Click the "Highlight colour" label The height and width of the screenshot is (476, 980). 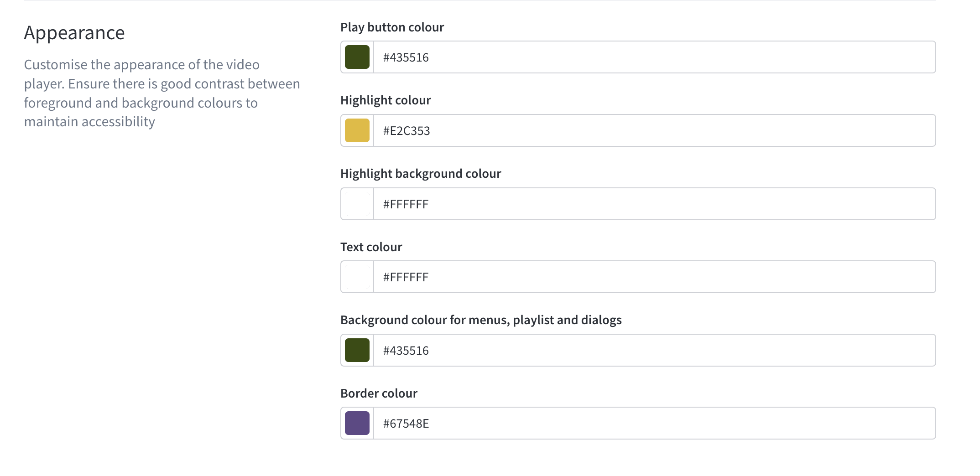point(386,100)
